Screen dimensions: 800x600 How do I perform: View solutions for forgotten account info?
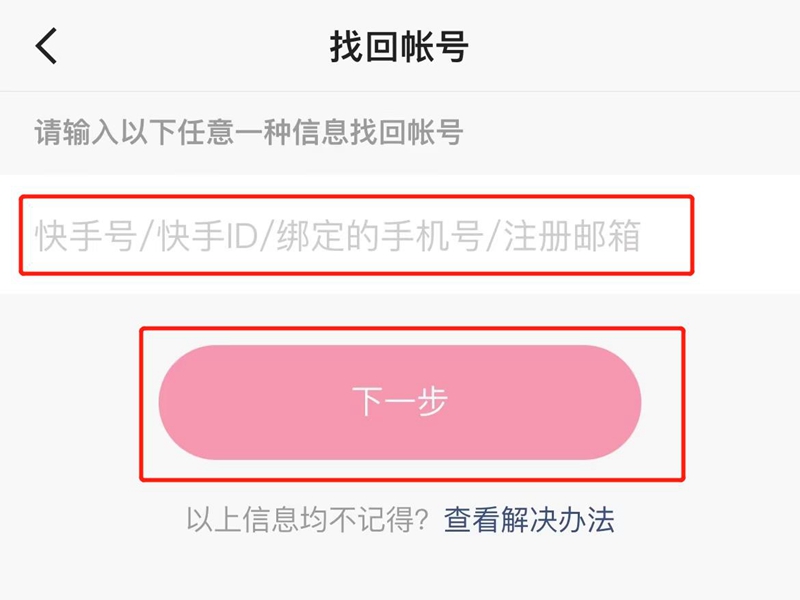[x=529, y=520]
